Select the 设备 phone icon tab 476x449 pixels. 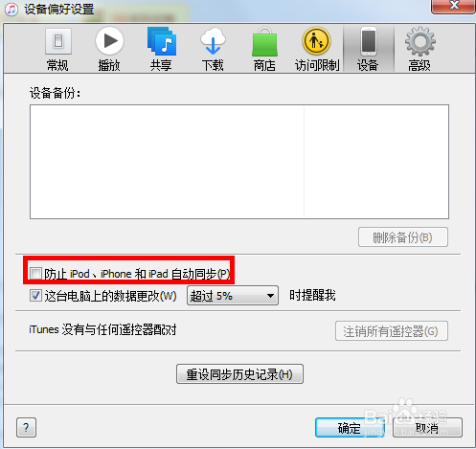pos(369,49)
